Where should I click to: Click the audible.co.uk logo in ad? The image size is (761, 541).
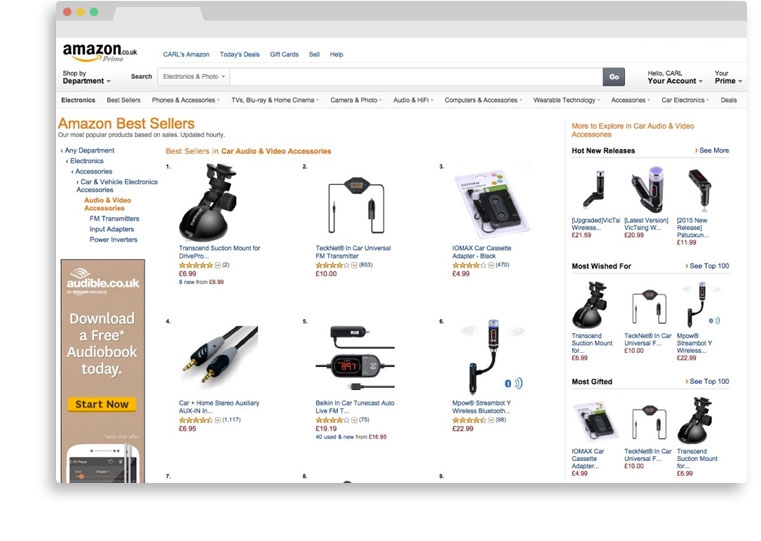(x=102, y=280)
